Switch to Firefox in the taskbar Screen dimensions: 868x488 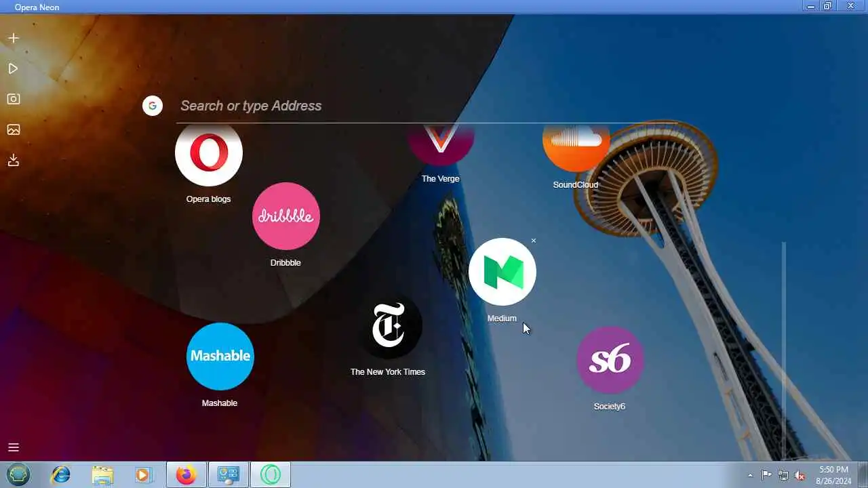click(186, 474)
